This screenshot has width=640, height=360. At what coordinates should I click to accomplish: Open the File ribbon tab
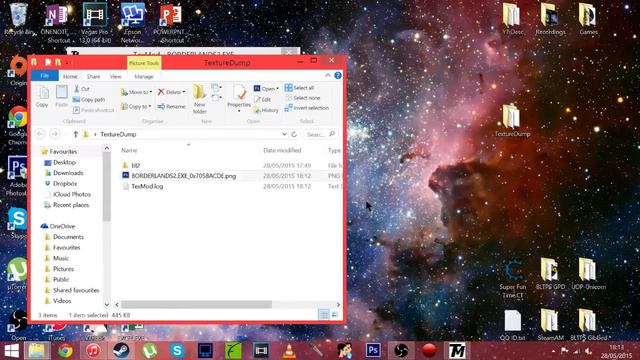(45, 76)
